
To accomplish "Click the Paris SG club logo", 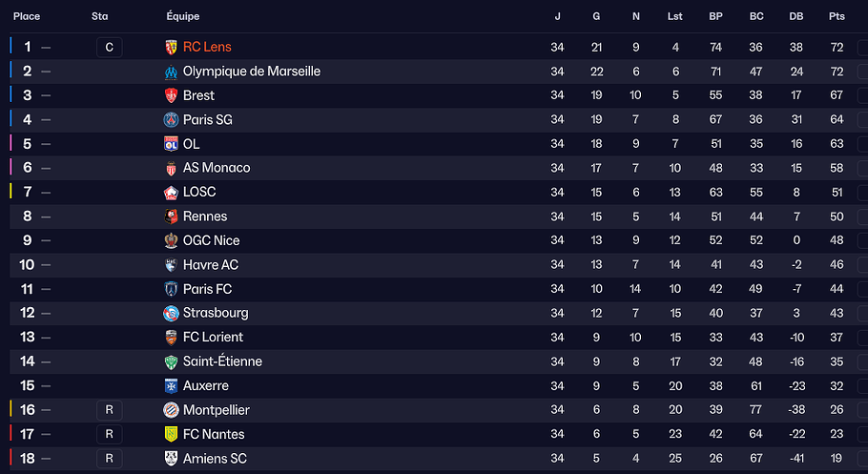I will pos(172,120).
